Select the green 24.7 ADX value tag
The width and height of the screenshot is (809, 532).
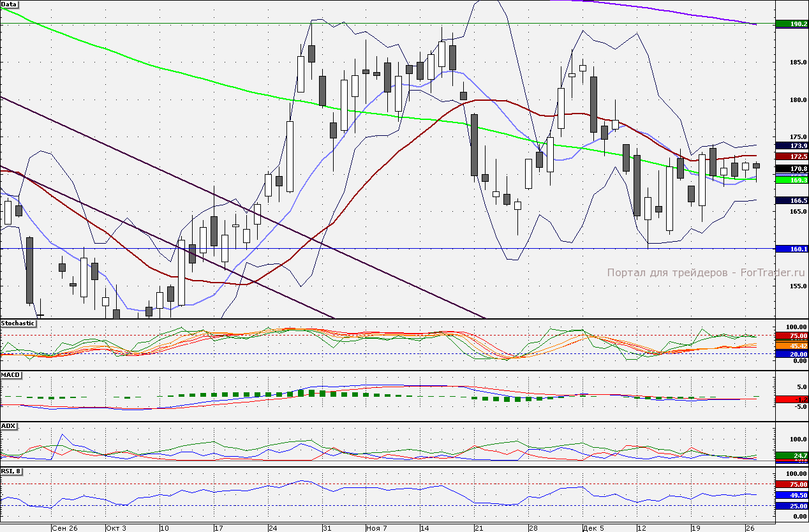[x=790, y=455]
